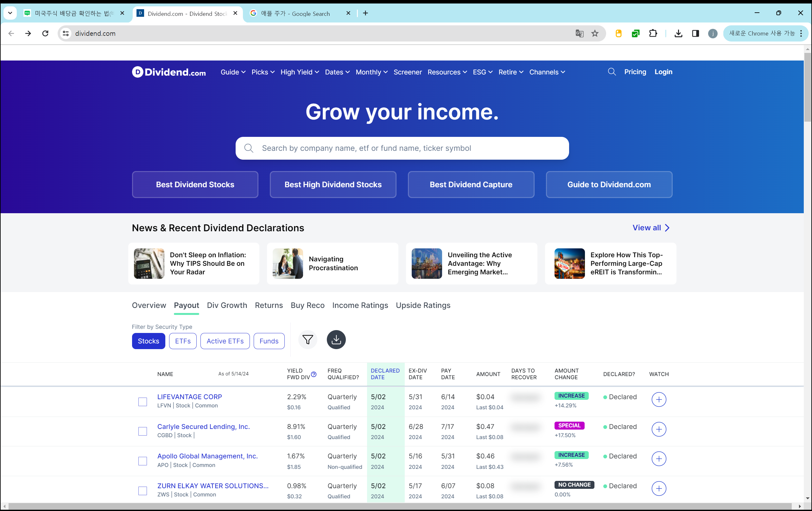Click the Google Translate icon in address bar
812x511 pixels.
click(x=579, y=33)
